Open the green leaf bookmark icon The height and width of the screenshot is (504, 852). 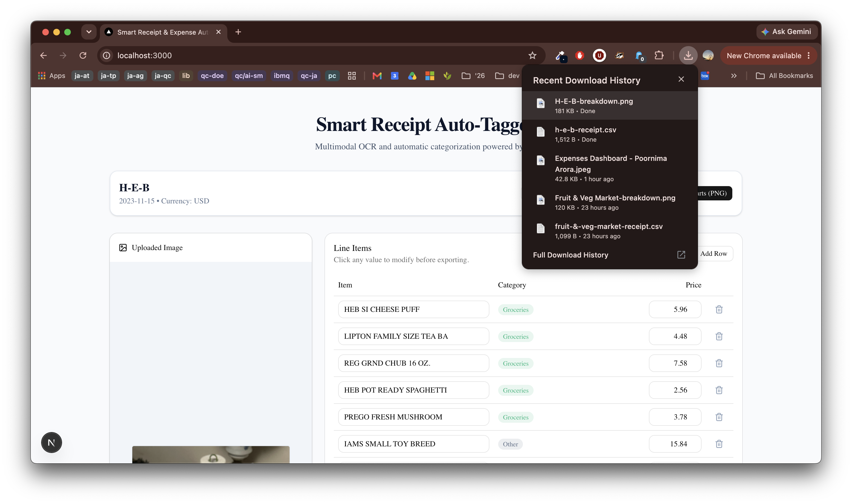point(447,76)
